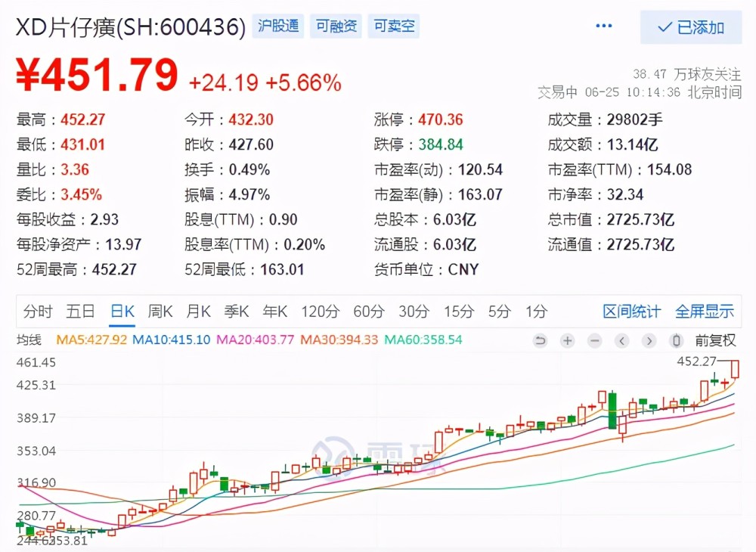The image size is (756, 552).
Task: Select the 季K chart tab
Action: [x=236, y=312]
